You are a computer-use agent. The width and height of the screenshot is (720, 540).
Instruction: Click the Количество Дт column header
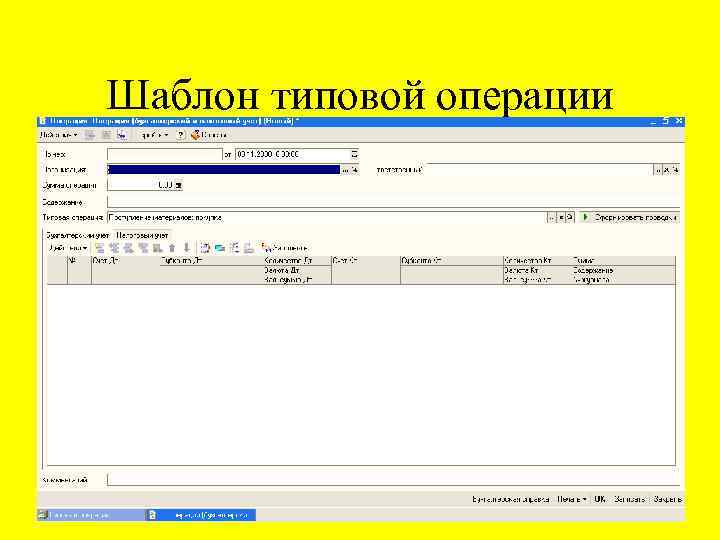click(297, 261)
